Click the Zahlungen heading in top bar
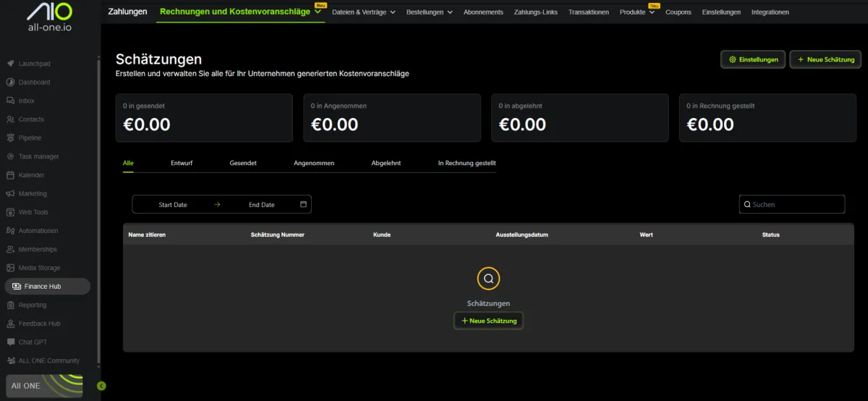The height and width of the screenshot is (401, 868). [x=127, y=12]
